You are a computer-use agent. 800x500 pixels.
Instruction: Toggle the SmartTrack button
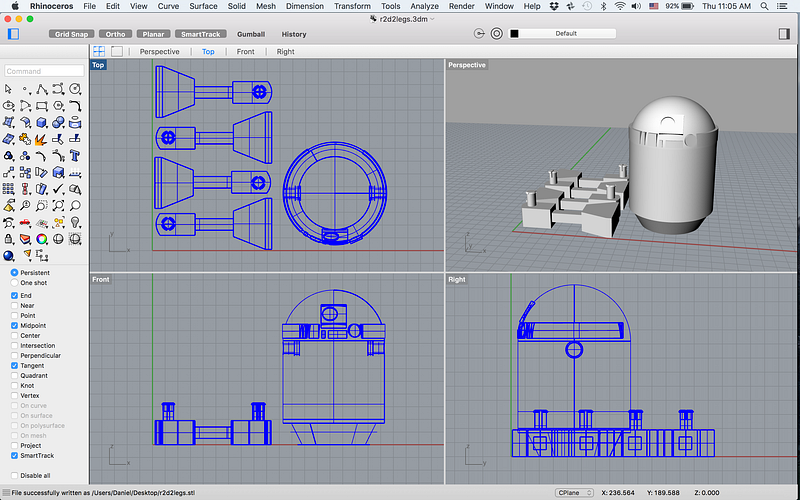click(201, 34)
